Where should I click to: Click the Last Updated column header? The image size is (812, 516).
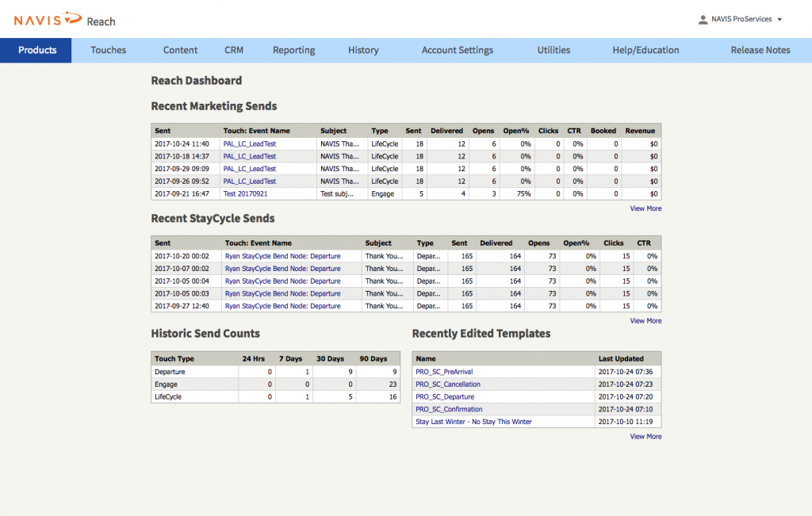coord(621,359)
